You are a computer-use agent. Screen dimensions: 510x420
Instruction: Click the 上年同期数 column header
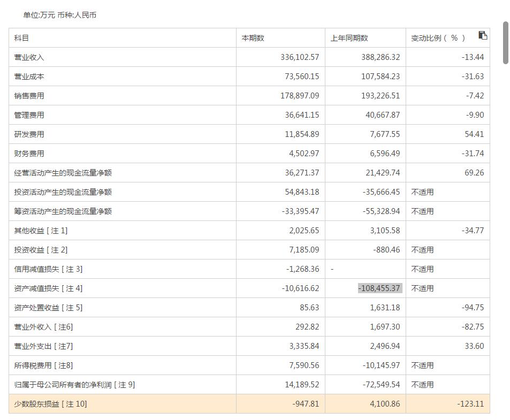coord(348,37)
